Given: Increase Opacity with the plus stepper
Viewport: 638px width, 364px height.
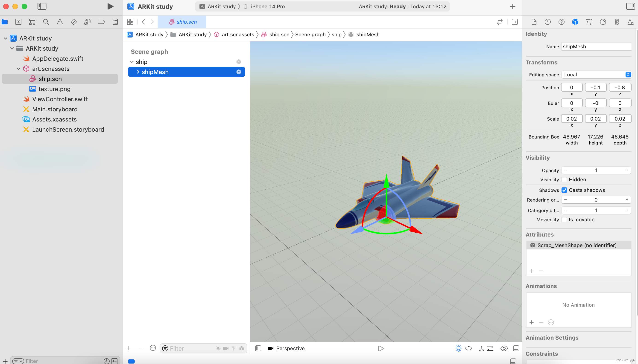Looking at the screenshot, I should click(x=627, y=170).
